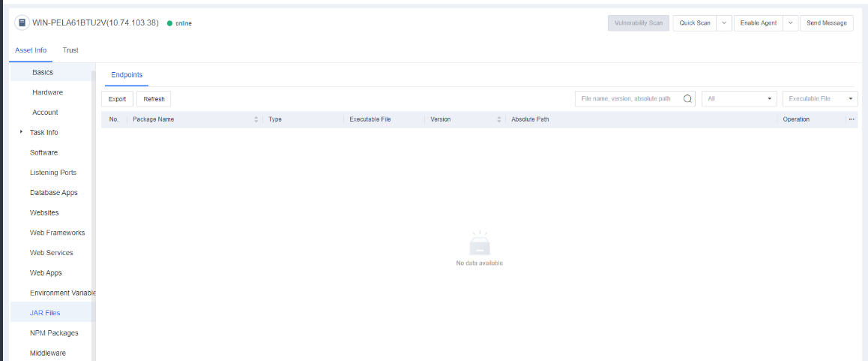Expand the Enable Agent dropdown arrow
Screen dimensions: 868x361
pyautogui.click(x=791, y=23)
